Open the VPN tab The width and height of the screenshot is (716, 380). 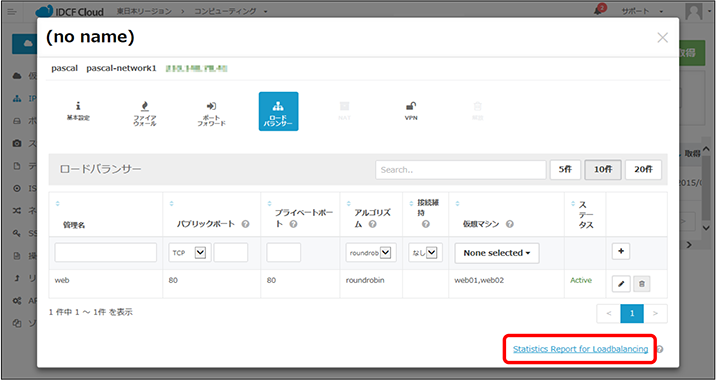click(411, 111)
